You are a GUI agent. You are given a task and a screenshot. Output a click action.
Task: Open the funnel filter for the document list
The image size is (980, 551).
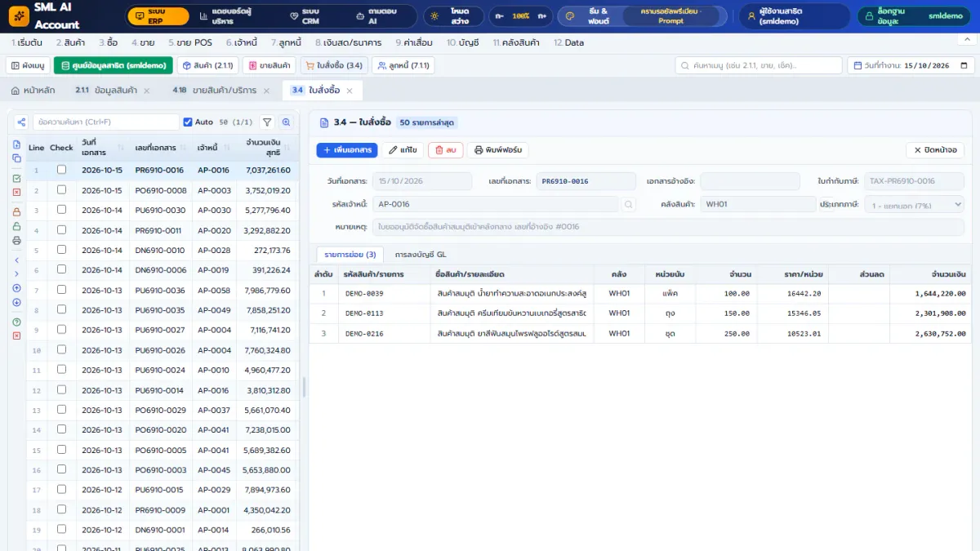(x=267, y=122)
